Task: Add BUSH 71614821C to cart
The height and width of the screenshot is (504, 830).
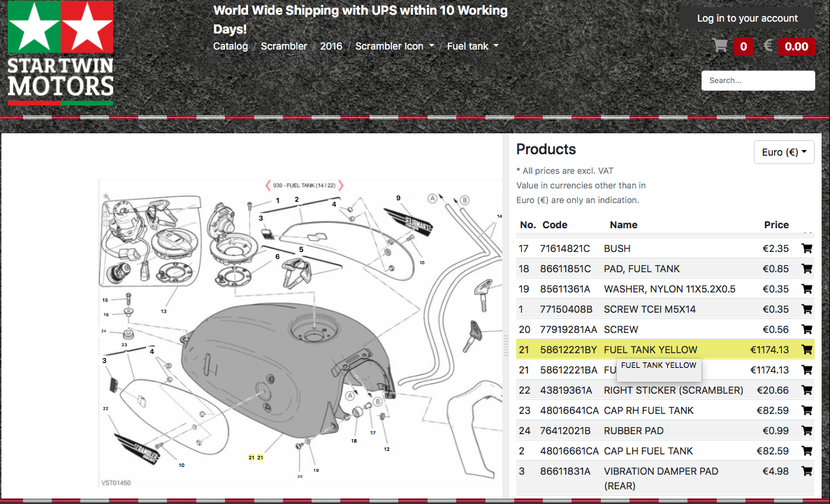Action: click(807, 248)
